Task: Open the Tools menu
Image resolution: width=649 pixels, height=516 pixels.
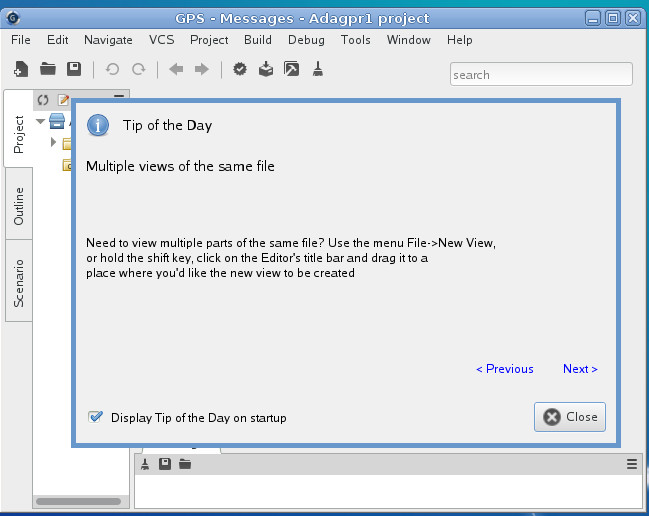Action: [356, 40]
